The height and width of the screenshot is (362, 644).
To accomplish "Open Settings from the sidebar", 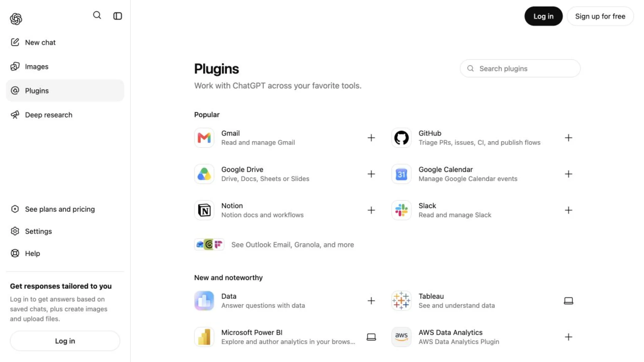I will (x=65, y=231).
